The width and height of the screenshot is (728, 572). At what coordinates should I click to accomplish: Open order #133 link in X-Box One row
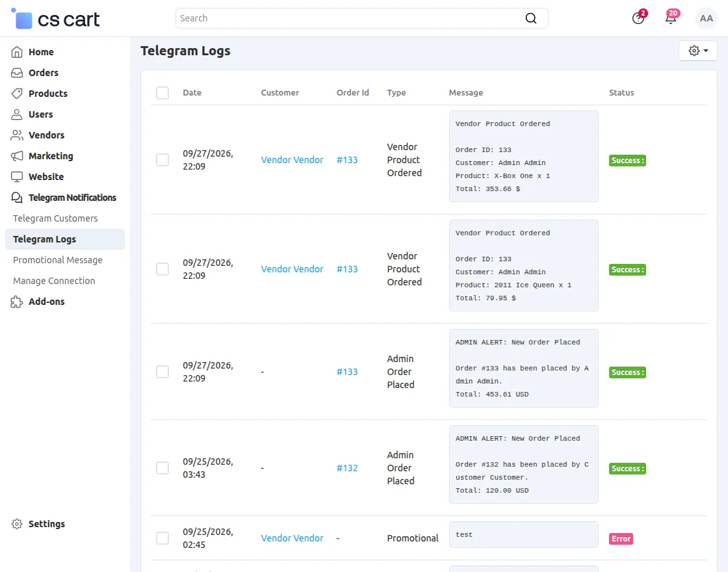347,160
